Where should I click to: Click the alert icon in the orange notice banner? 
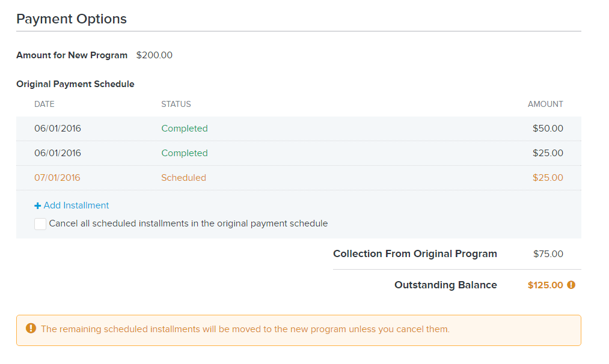click(31, 329)
